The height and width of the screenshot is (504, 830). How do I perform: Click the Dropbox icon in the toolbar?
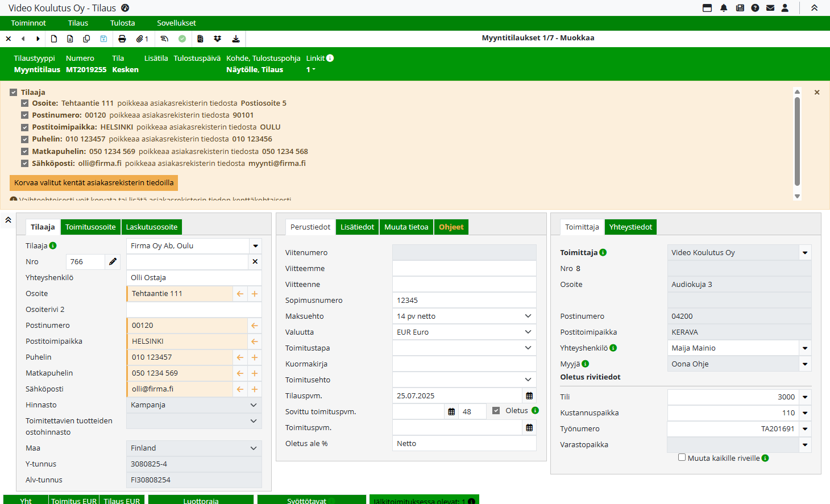click(217, 39)
